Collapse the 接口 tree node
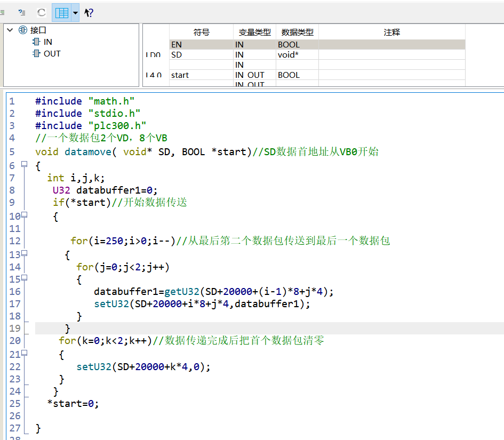The width and height of the screenshot is (504, 440). point(10,30)
